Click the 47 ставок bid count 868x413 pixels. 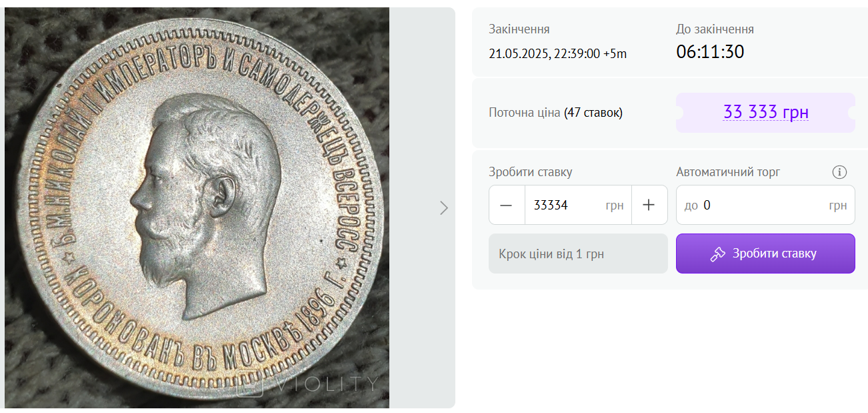[593, 113]
